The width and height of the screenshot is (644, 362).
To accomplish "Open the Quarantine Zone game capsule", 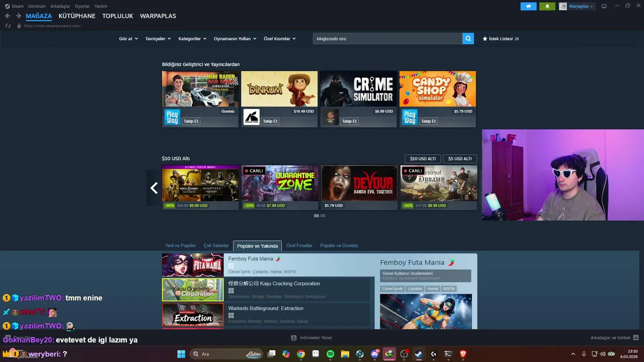I will (280, 188).
